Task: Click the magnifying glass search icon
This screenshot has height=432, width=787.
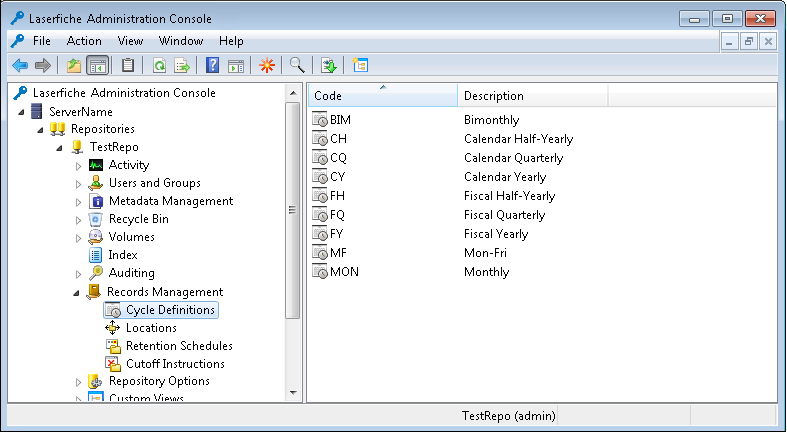Action: (x=297, y=65)
